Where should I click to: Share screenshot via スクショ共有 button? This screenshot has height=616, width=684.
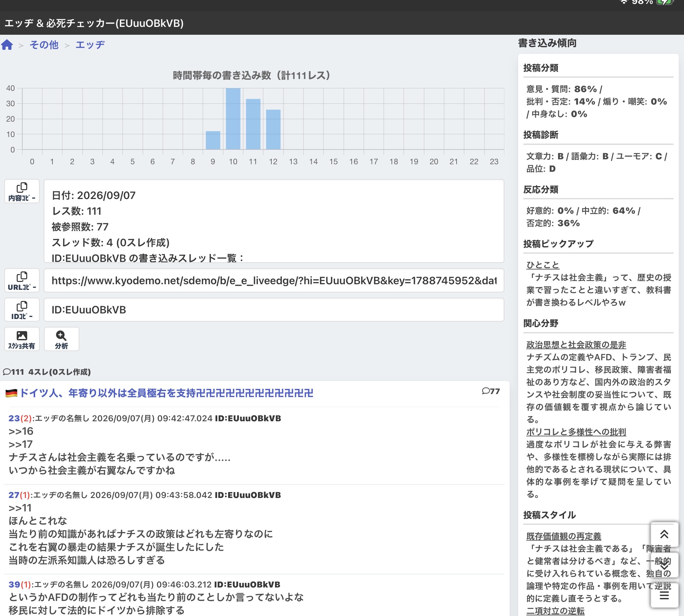pyautogui.click(x=22, y=339)
